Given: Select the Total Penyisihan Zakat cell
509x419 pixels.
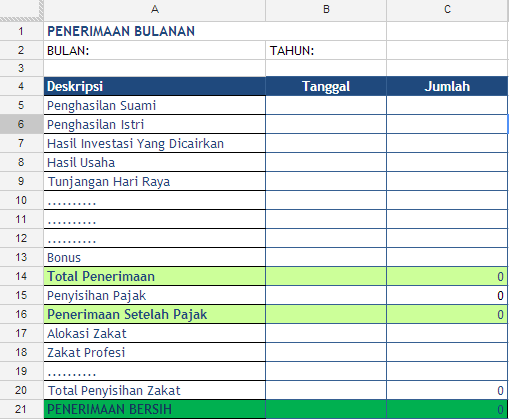Looking at the screenshot, I should [x=155, y=390].
